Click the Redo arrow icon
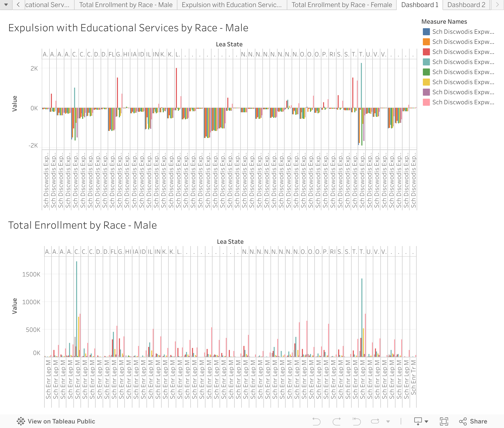 (337, 421)
